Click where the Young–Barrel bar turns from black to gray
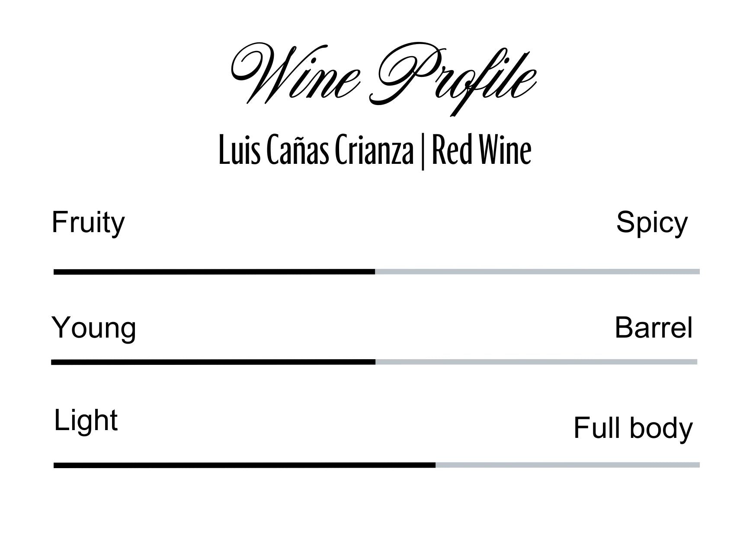Screen dimensions: 756x536 click(375, 362)
